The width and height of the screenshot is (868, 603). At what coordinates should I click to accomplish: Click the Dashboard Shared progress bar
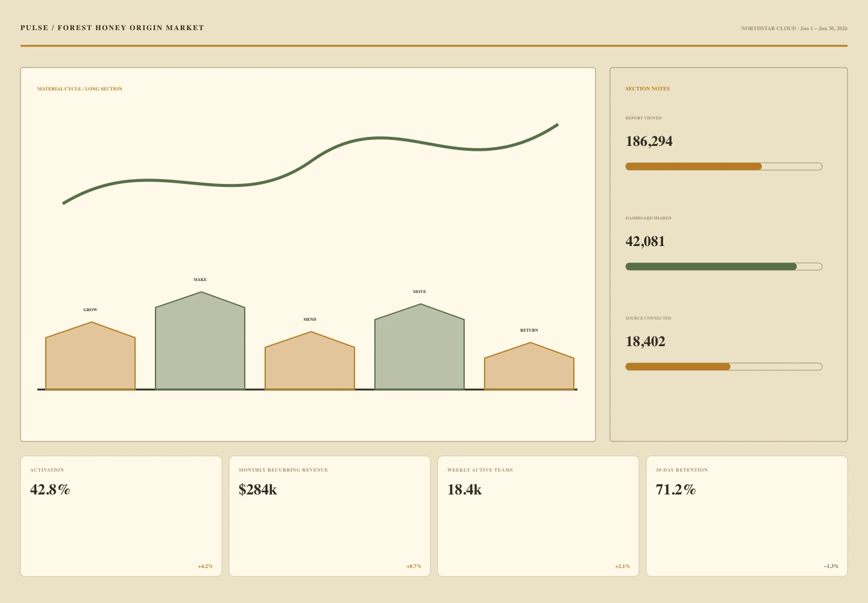[724, 267]
